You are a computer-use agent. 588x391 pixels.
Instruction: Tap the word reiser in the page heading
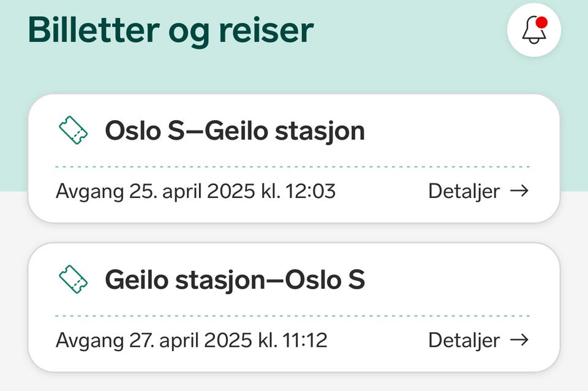[268, 31]
